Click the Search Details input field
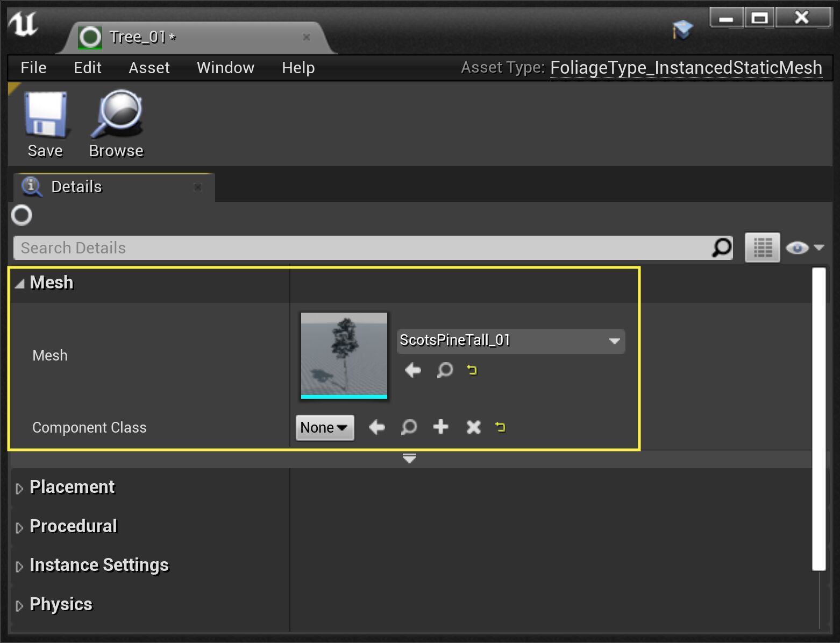Image resolution: width=840 pixels, height=643 pixels. [x=360, y=248]
